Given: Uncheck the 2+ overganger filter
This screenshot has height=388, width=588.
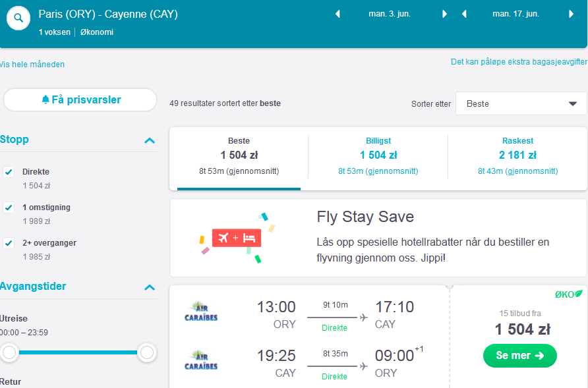Looking at the screenshot, I should (x=9, y=243).
